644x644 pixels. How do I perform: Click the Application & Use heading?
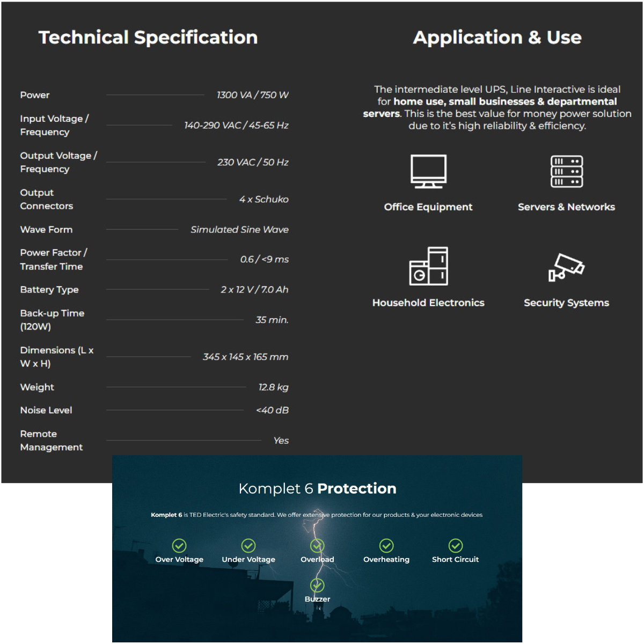click(x=497, y=38)
